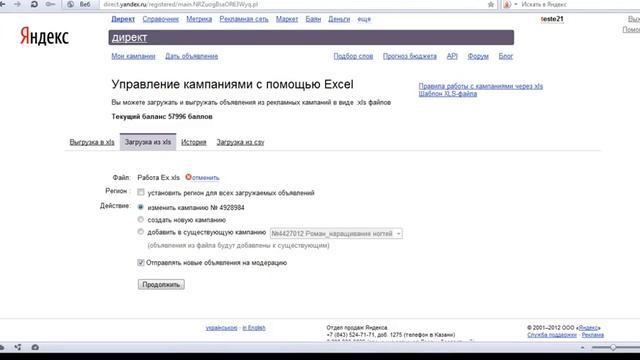Open the search engine selector icon
This screenshot has height=360, width=640.
(x=507, y=4)
